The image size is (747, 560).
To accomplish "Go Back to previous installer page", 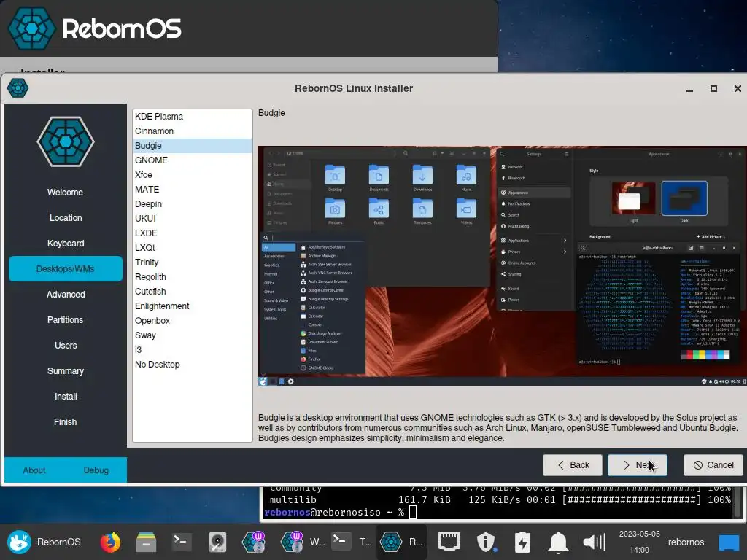I will [x=573, y=465].
